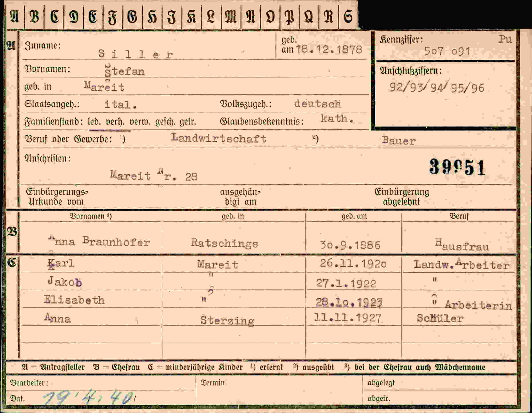This screenshot has width=532, height=413.
Task: Click the citizenship value 'ital.'
Action: pos(121,104)
